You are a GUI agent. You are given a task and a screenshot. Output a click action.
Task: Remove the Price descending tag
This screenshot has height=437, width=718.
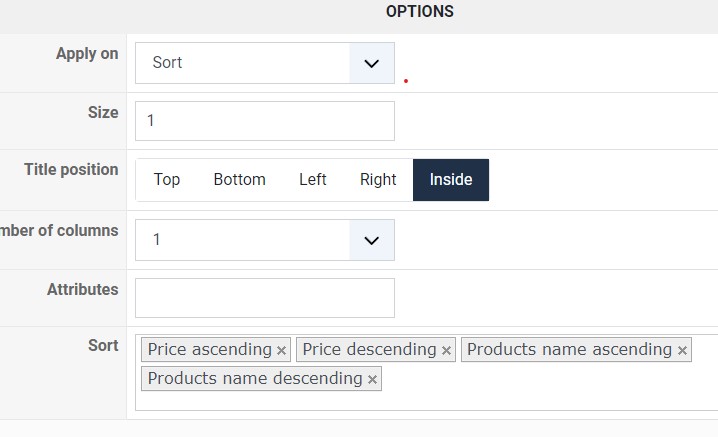click(x=446, y=351)
